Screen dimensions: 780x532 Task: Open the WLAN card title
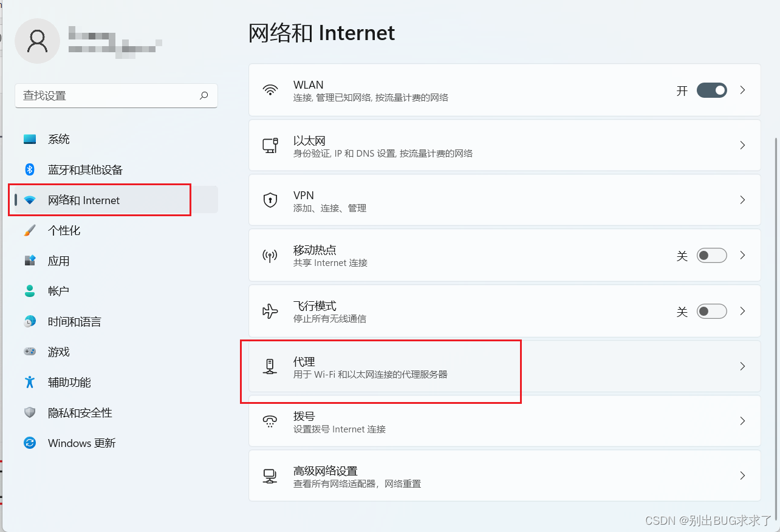tap(309, 85)
